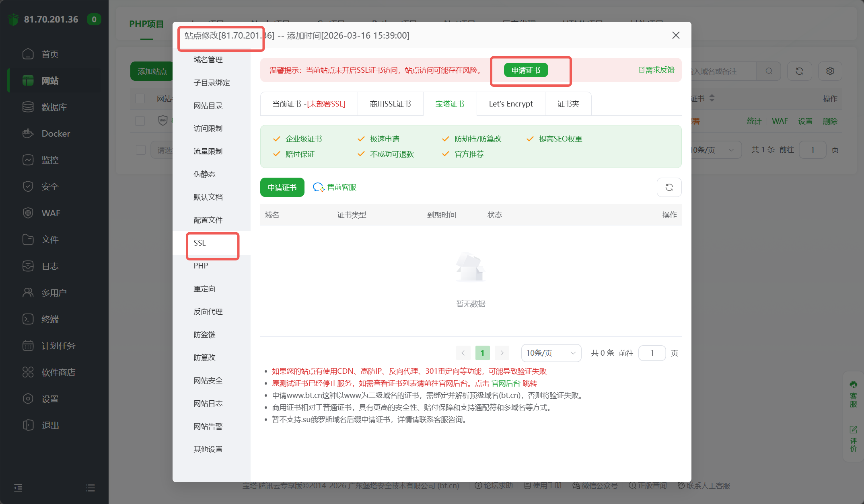This screenshot has width=864, height=504.
Task: Click the 申请证书 button in red warning banner
Action: pos(525,70)
